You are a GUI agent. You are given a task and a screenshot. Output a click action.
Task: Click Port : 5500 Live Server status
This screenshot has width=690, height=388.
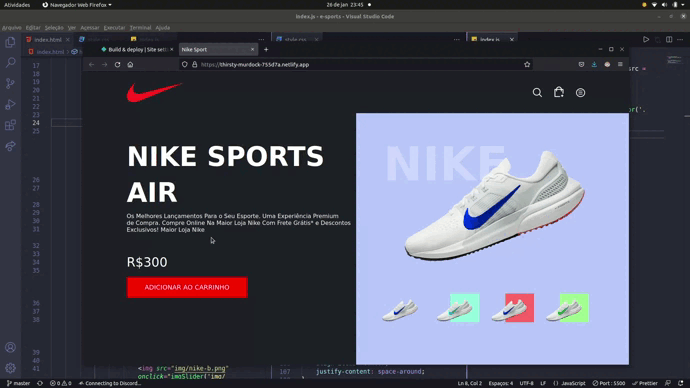tap(609, 383)
